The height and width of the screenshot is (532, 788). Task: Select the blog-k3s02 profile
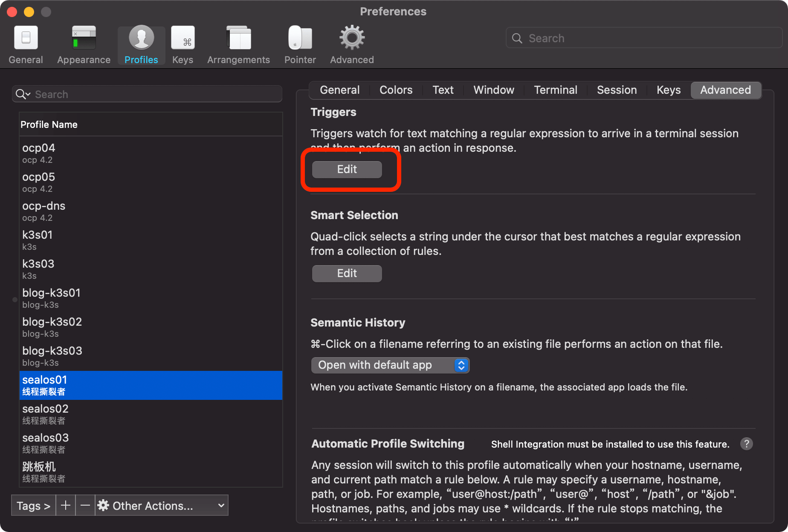coord(151,327)
